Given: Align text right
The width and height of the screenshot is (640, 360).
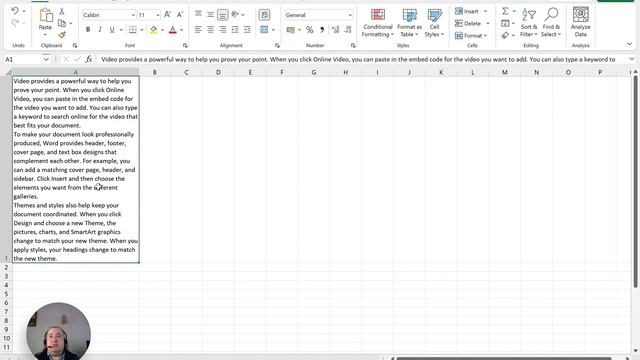Looking at the screenshot, I should 222,29.
